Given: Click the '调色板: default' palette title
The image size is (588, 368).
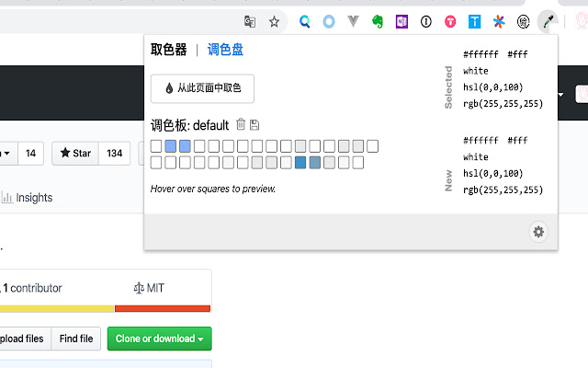Looking at the screenshot, I should (190, 125).
